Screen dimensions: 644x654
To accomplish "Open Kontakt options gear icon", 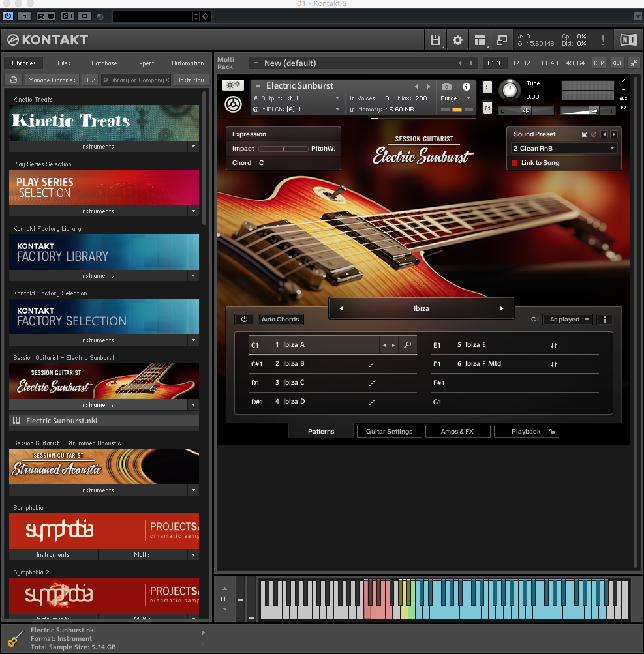I will click(457, 40).
